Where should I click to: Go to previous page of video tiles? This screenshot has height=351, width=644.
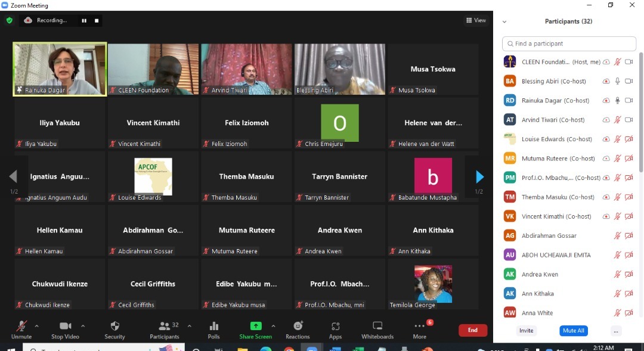[x=13, y=176]
